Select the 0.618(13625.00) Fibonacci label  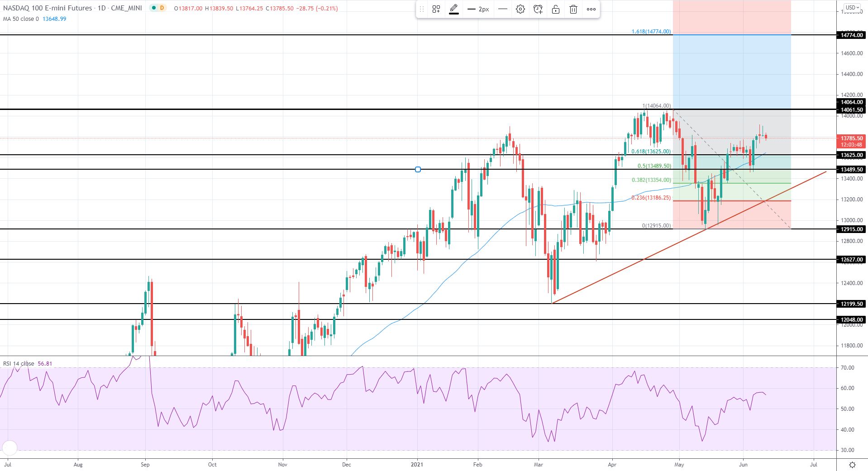(651, 152)
